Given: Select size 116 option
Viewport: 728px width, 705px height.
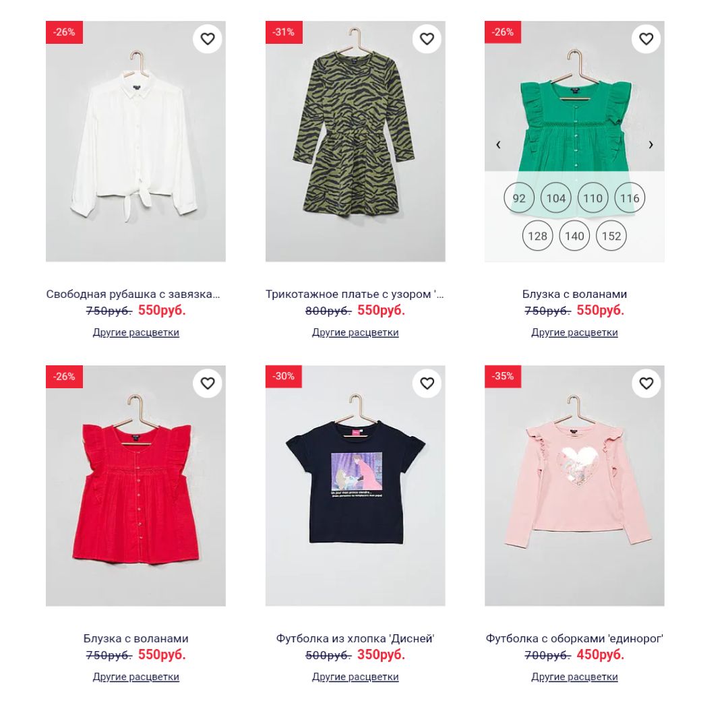Looking at the screenshot, I should click(x=630, y=198).
